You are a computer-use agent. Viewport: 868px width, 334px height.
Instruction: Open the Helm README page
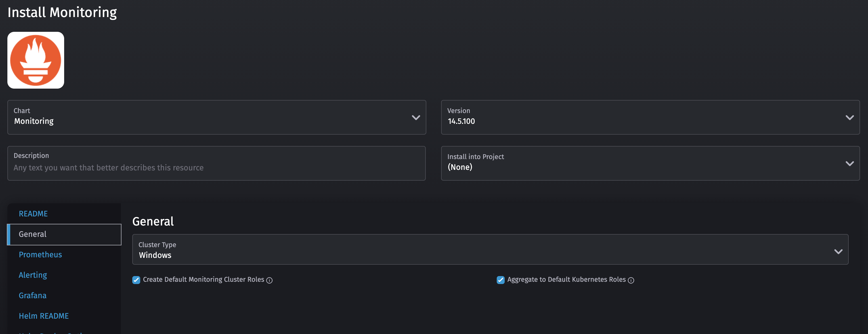click(x=43, y=316)
